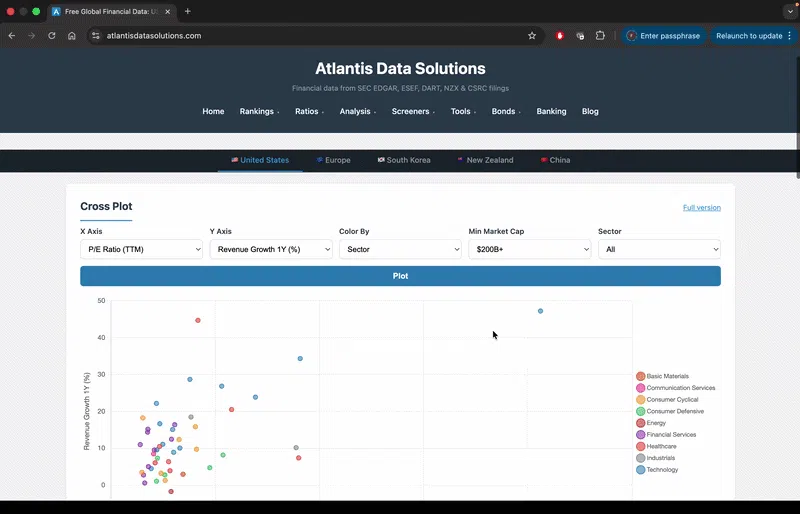Reload the page with the refresh icon

tap(52, 36)
